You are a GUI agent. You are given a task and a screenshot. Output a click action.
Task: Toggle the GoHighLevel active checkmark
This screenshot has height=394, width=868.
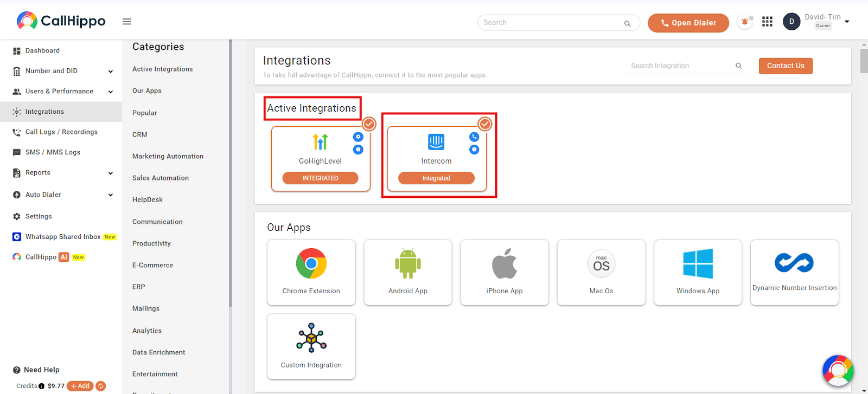[369, 124]
